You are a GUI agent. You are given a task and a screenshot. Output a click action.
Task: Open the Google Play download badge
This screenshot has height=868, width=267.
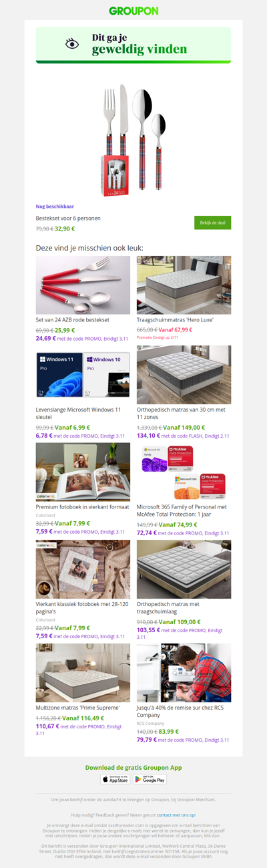click(x=150, y=779)
